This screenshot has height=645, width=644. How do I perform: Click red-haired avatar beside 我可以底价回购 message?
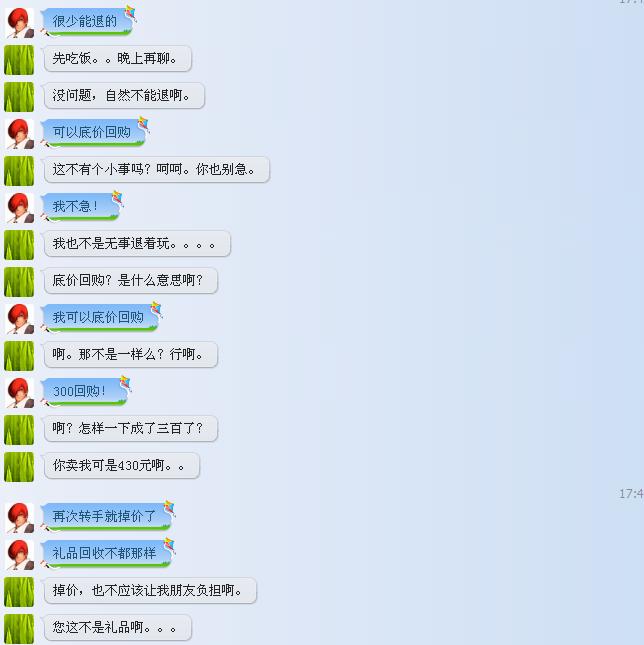pyautogui.click(x=19, y=319)
